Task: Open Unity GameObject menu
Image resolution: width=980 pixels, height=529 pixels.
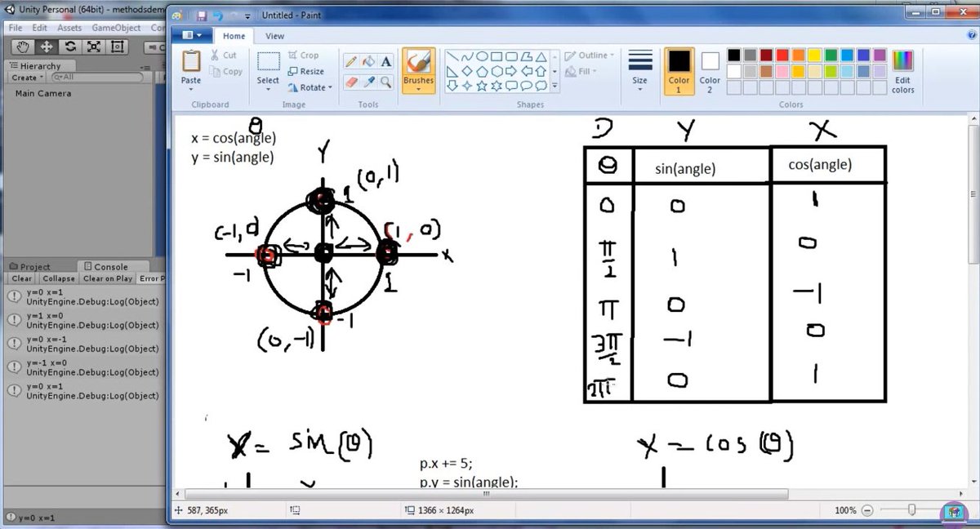Action: pyautogui.click(x=116, y=28)
